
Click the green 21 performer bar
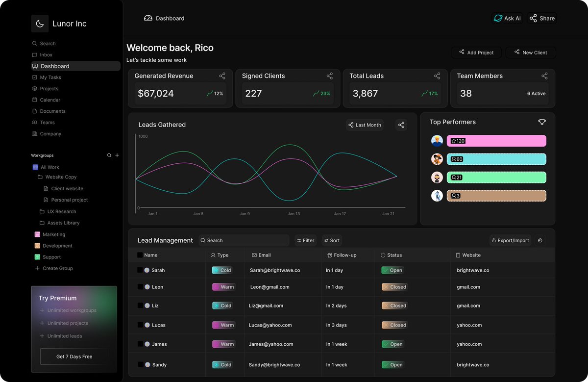pos(496,178)
